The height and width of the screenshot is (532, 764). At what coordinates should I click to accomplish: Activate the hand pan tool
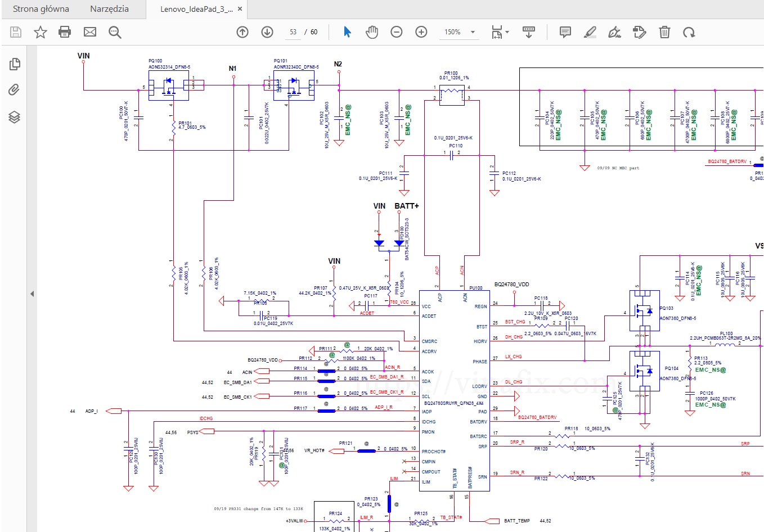[372, 32]
